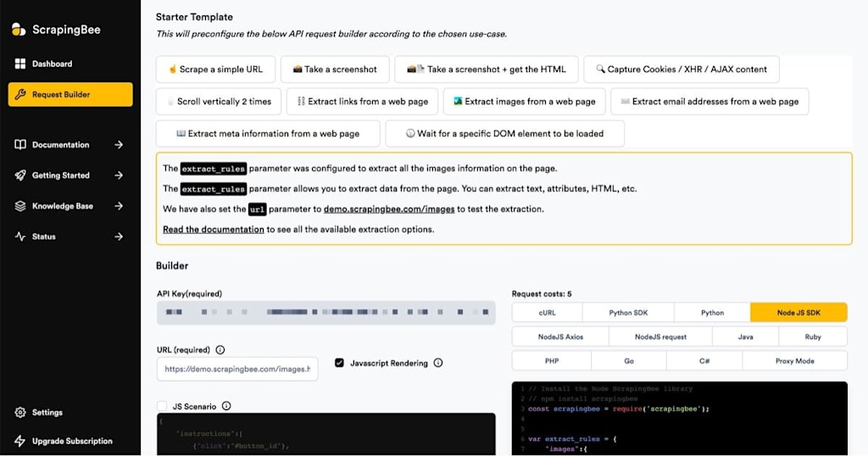868x456 pixels.
Task: Click the Dashboard grid icon
Action: click(x=20, y=64)
